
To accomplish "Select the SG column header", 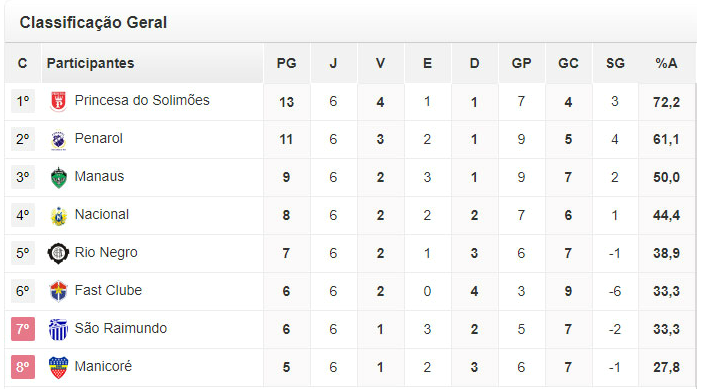I will pos(615,63).
